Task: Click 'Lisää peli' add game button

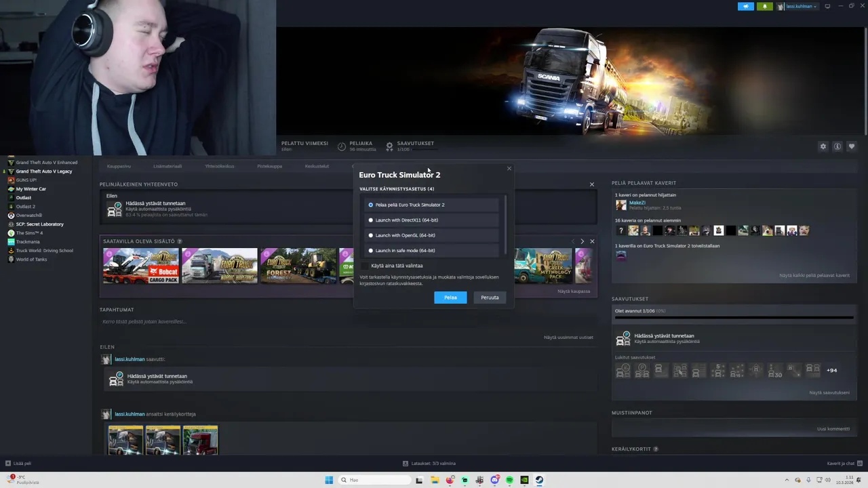Action: click(x=18, y=464)
